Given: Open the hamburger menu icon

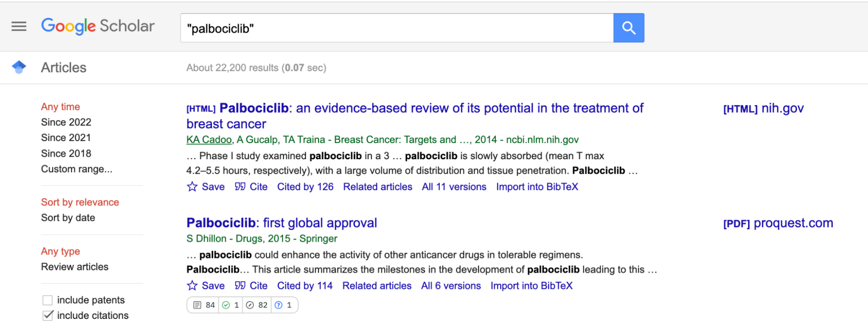Looking at the screenshot, I should [x=19, y=27].
